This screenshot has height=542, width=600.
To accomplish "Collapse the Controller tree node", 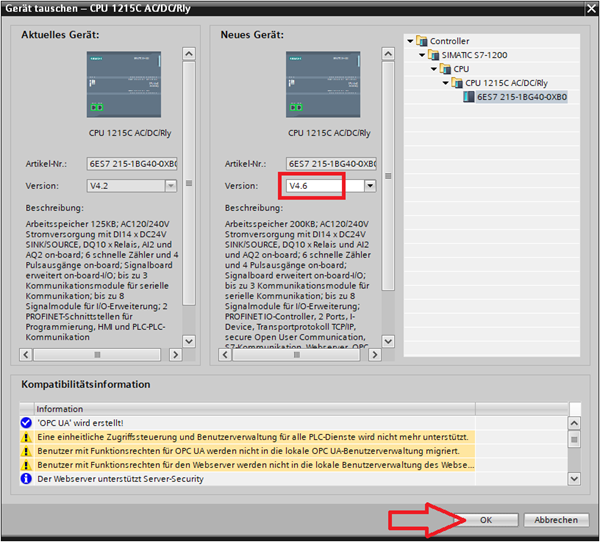I will pos(410,41).
